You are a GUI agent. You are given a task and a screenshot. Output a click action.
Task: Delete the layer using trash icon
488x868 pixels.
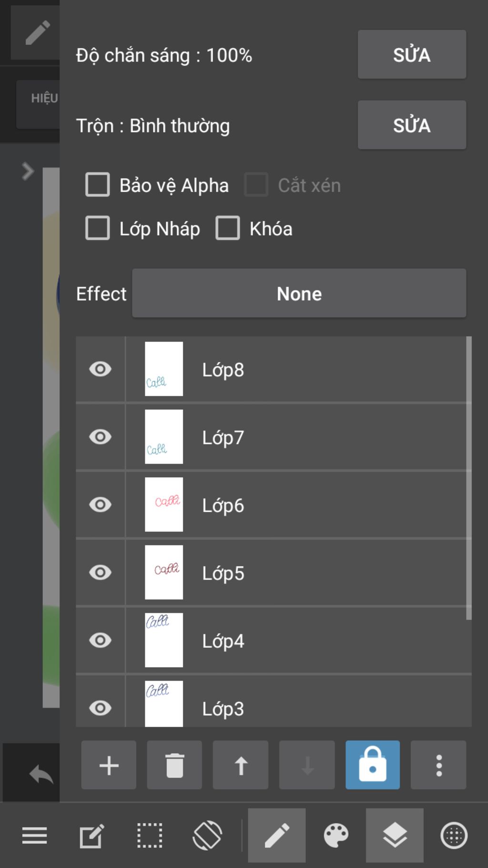(x=174, y=765)
